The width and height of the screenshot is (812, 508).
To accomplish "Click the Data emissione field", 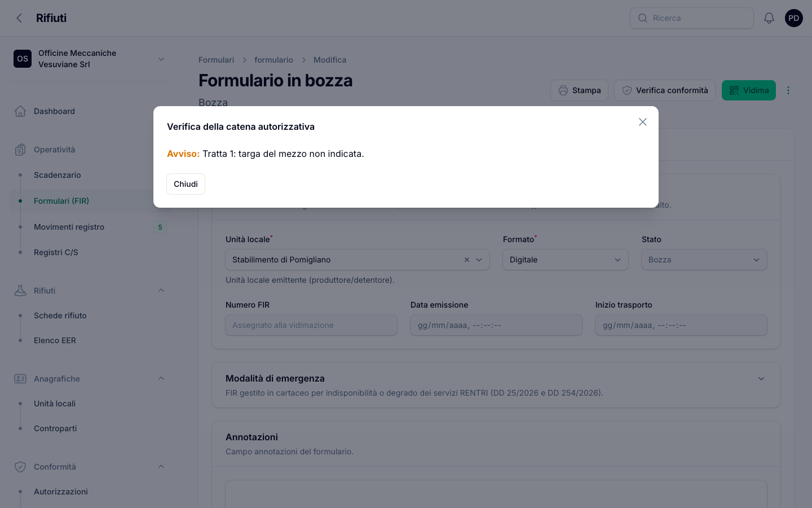I will point(496,325).
